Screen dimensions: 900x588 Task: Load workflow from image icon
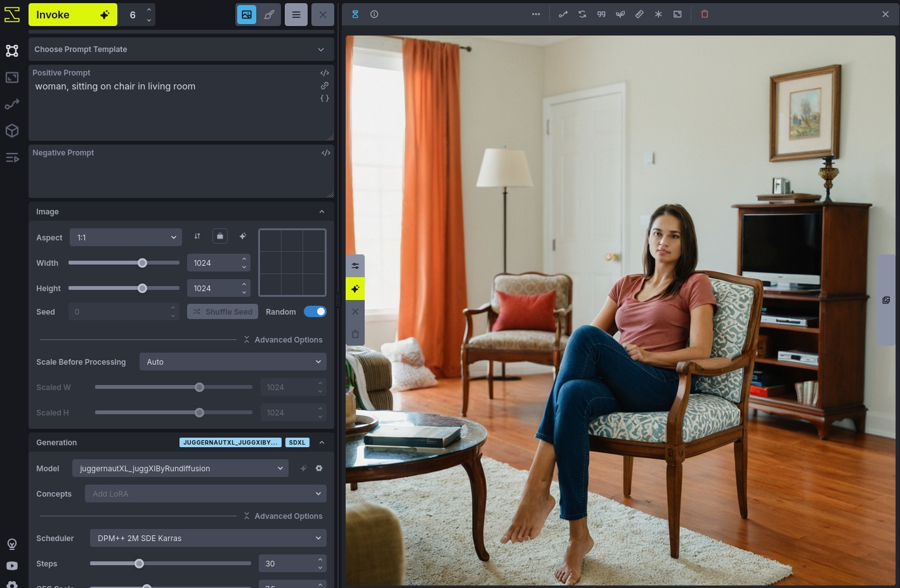pyautogui.click(x=563, y=14)
